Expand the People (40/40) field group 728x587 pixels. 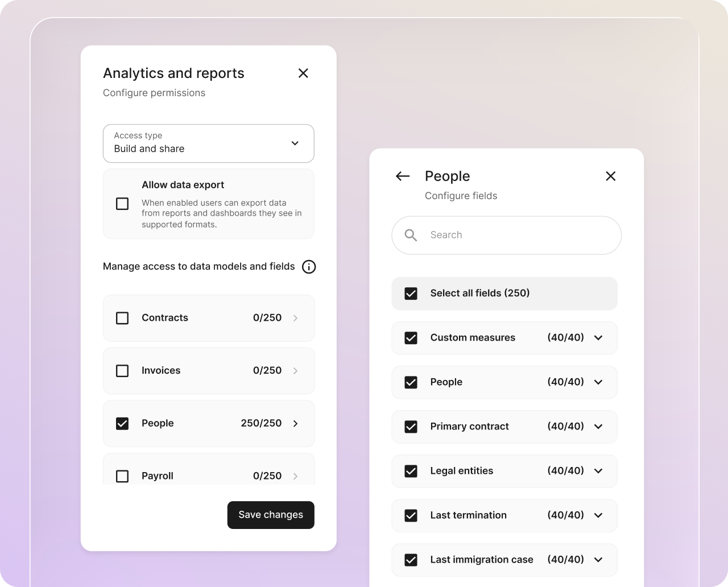click(598, 382)
